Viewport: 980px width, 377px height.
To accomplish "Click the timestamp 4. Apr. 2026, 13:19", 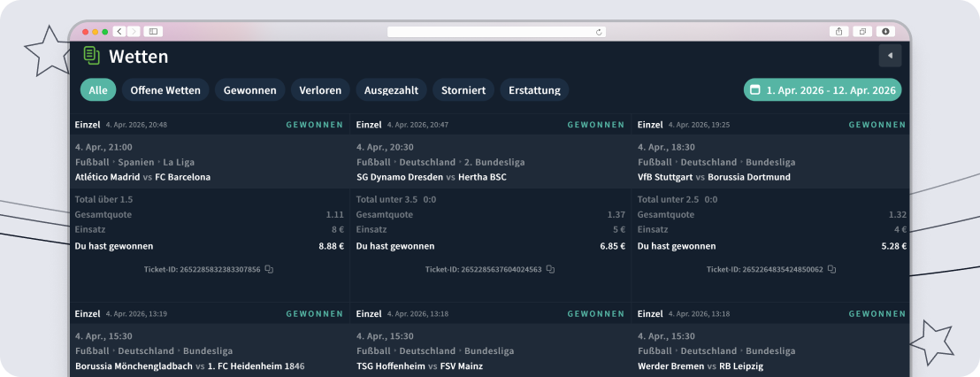I will pyautogui.click(x=136, y=314).
